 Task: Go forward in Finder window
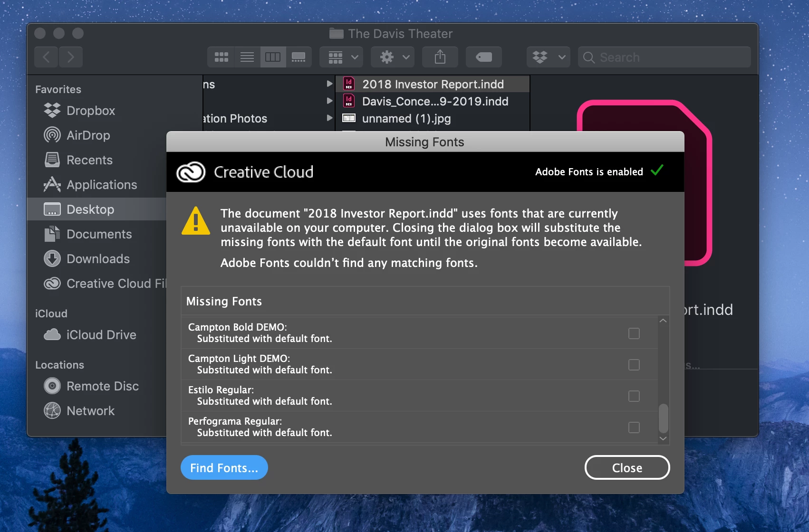point(71,57)
